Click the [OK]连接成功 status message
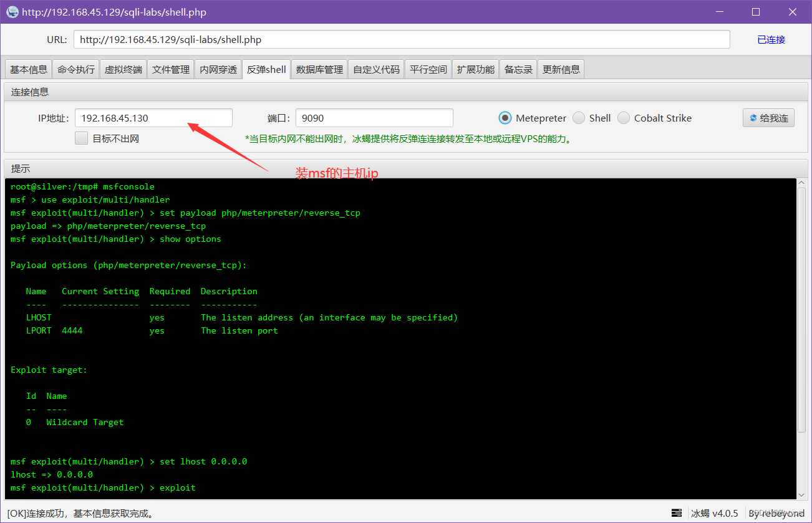Screen dimensions: 812x523 (x=80, y=514)
